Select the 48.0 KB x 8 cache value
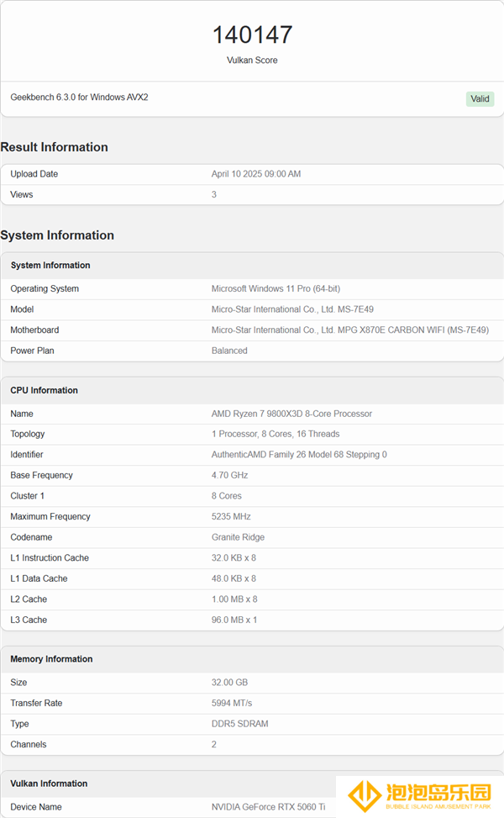Viewport: 504px width, 818px height. click(x=234, y=578)
